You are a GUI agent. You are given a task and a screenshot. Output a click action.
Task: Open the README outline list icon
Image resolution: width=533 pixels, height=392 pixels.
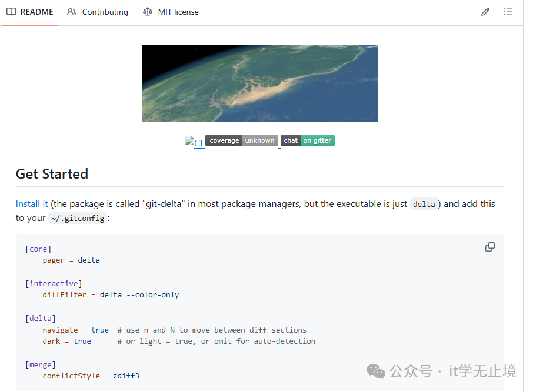[508, 12]
